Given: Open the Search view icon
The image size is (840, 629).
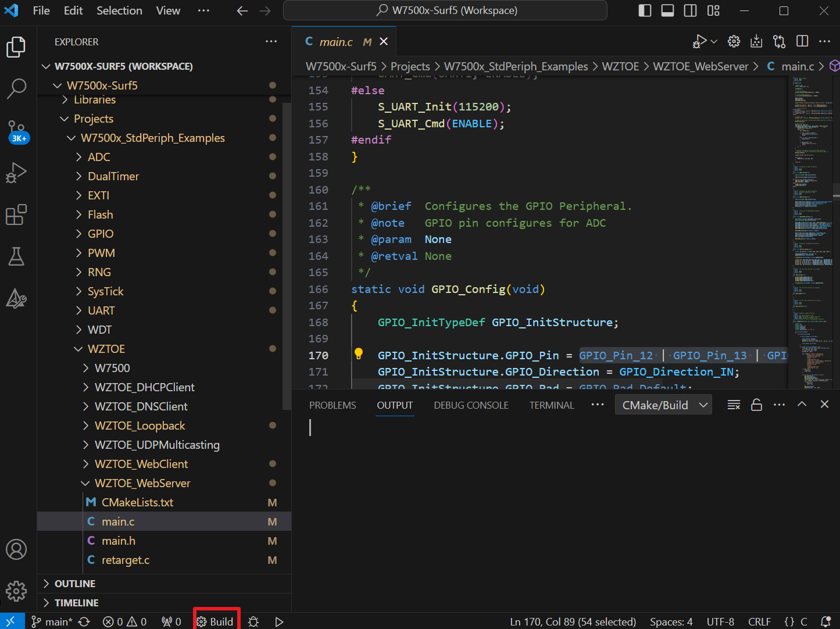Looking at the screenshot, I should pyautogui.click(x=16, y=88).
